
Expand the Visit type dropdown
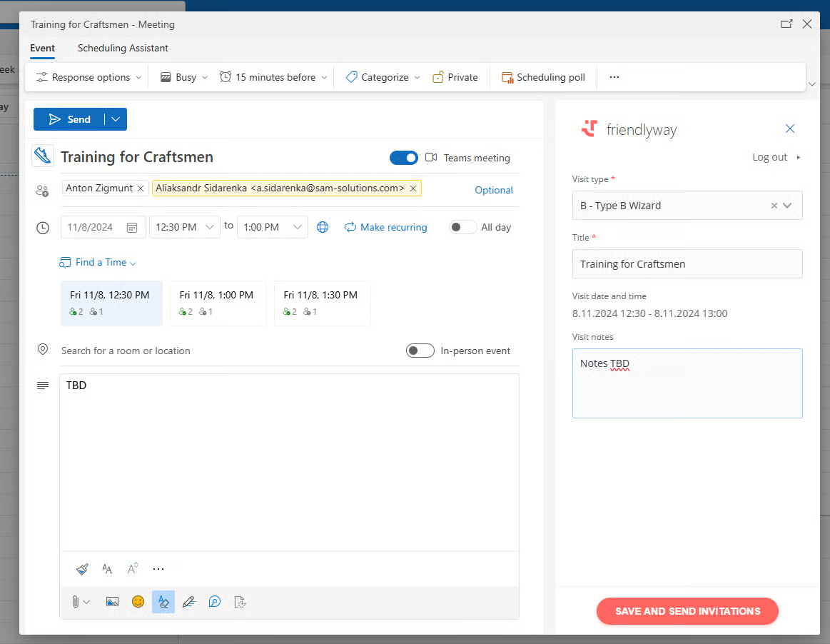787,206
